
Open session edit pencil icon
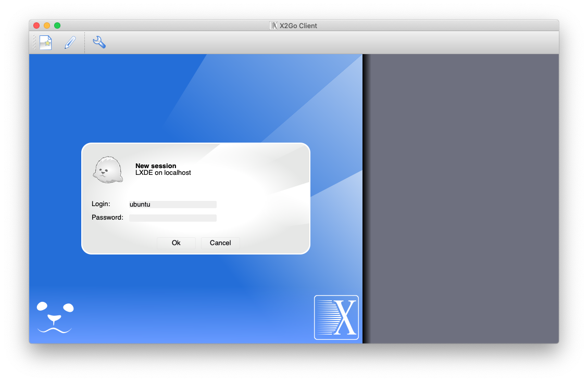pos(70,42)
